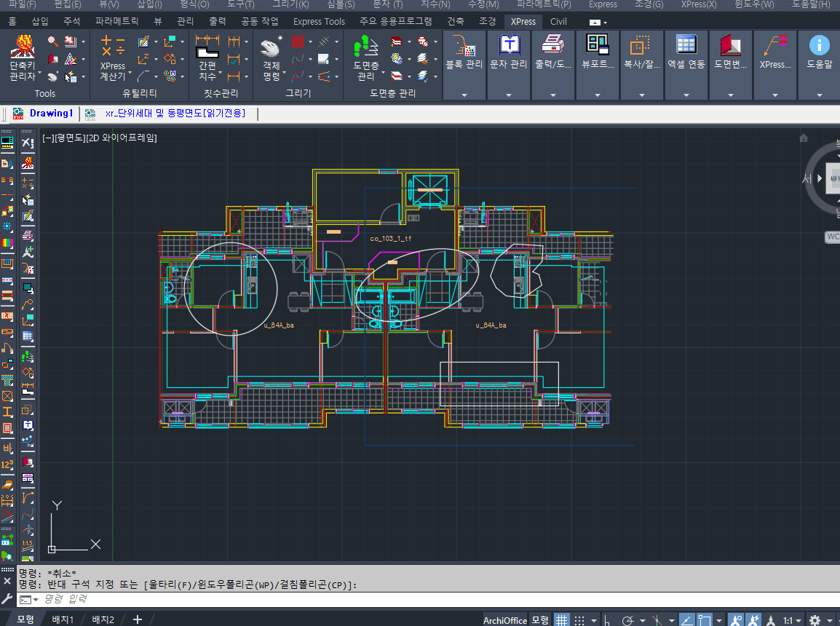Toggle the drawing grid display in status bar
This screenshot has height=626, width=840.
561,620
